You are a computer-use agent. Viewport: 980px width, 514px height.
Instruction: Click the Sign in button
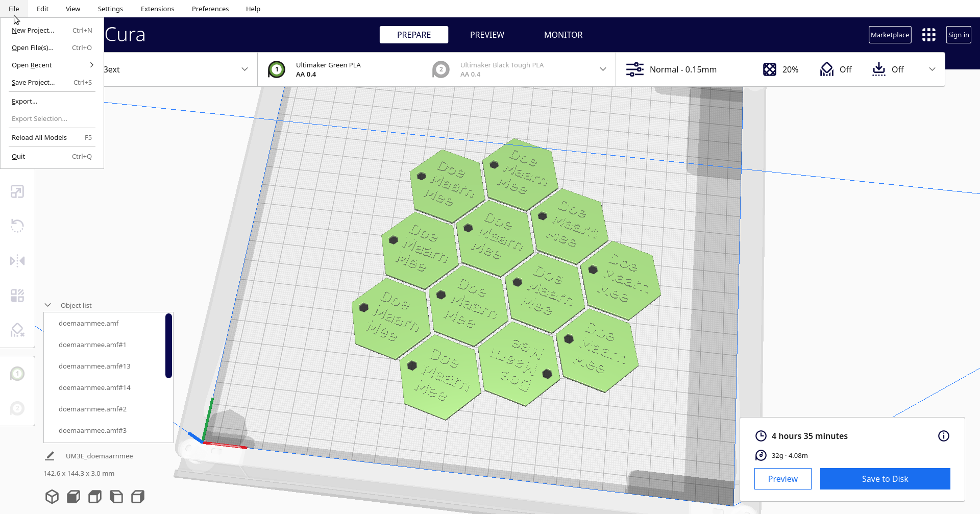[x=958, y=35]
